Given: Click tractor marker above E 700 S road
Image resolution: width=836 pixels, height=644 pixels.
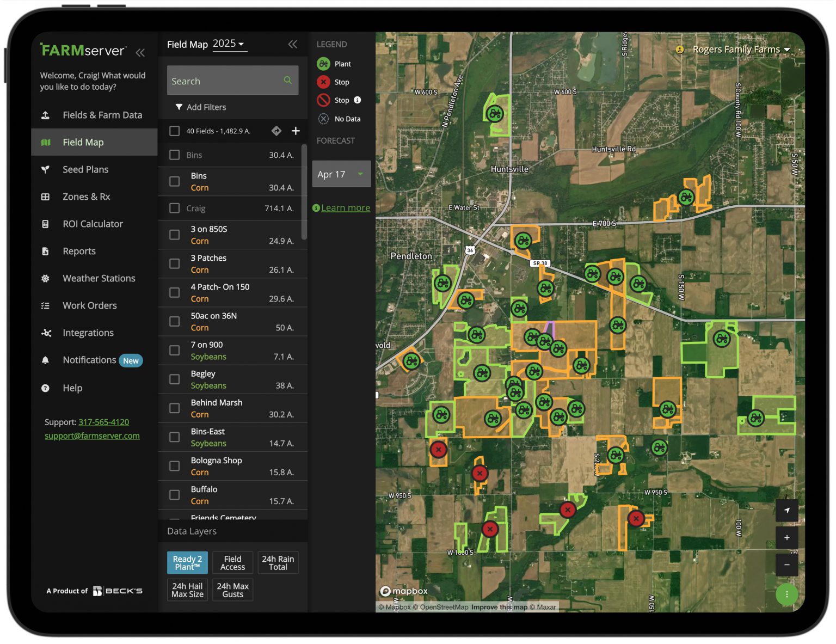Looking at the screenshot, I should [686, 197].
